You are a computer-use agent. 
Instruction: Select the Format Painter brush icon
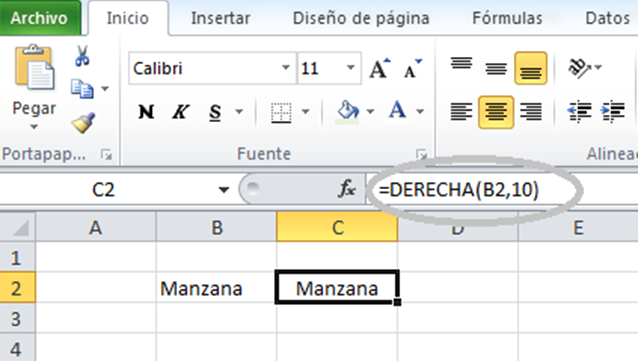point(83,123)
